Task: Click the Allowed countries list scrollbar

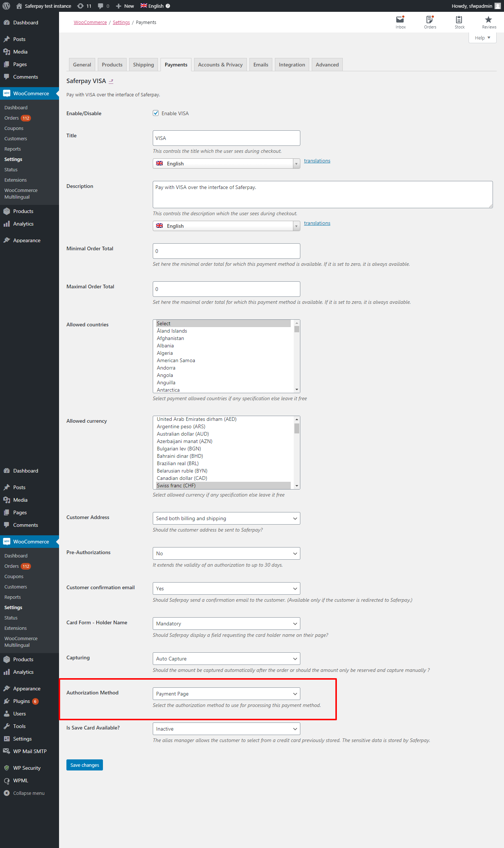Action: [x=297, y=356]
